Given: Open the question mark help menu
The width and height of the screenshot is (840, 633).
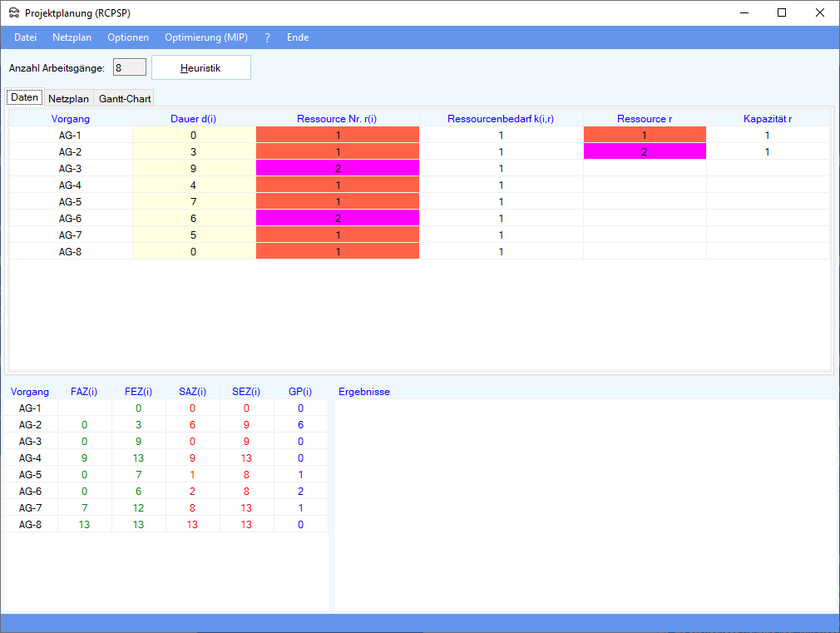Looking at the screenshot, I should click(x=267, y=37).
